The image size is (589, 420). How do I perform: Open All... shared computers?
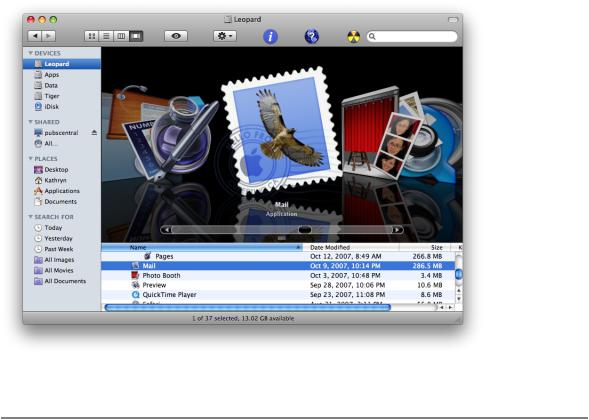[62, 144]
